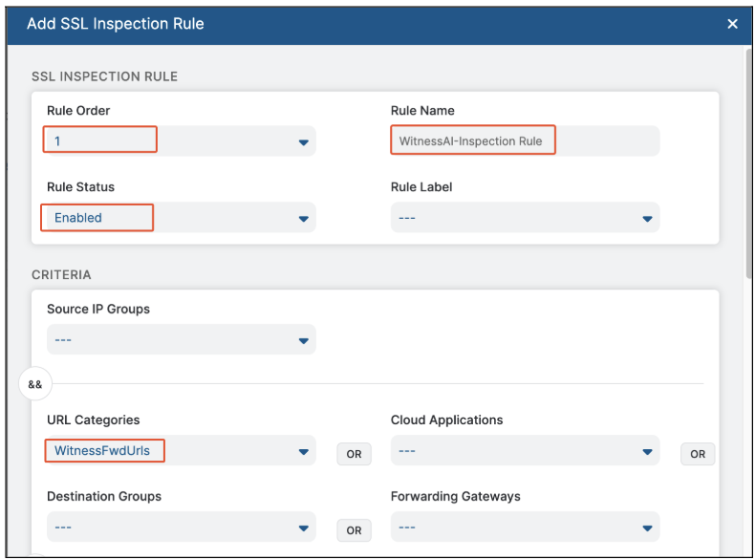Click the OR button beside Destination Groups
This screenshot has width=755, height=560.
354,530
